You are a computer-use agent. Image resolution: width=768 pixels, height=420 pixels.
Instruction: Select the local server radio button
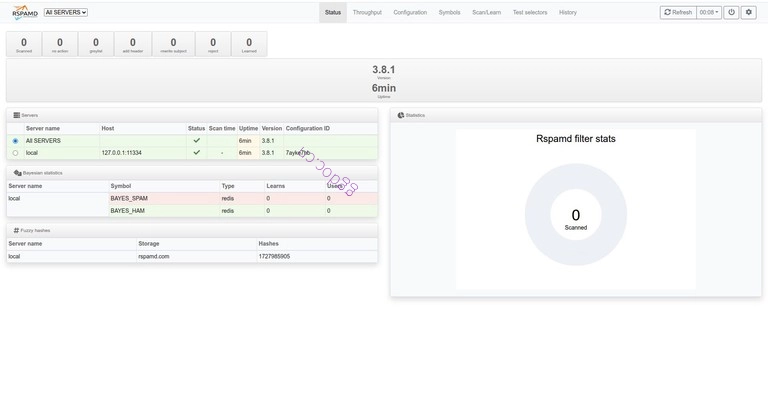(x=15, y=153)
